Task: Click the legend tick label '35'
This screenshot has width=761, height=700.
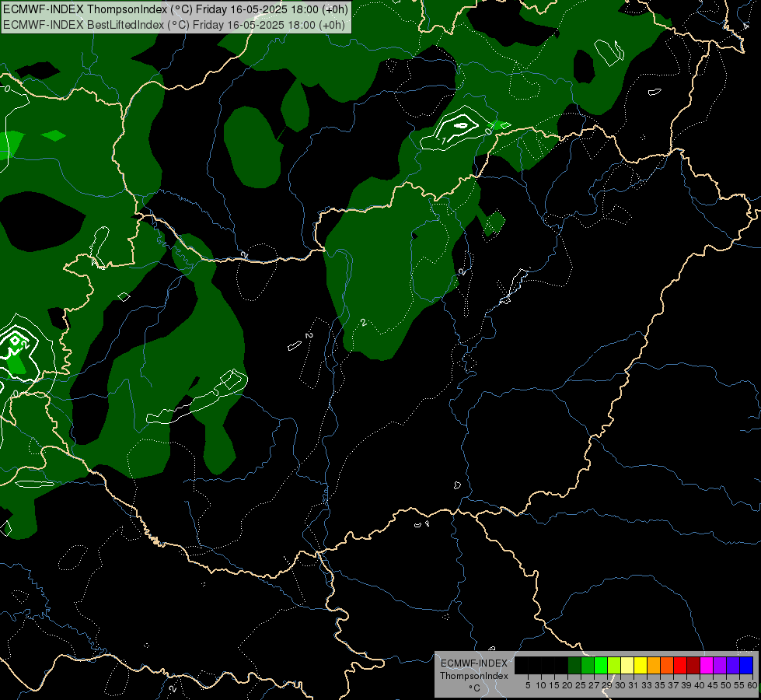Action: point(660,685)
